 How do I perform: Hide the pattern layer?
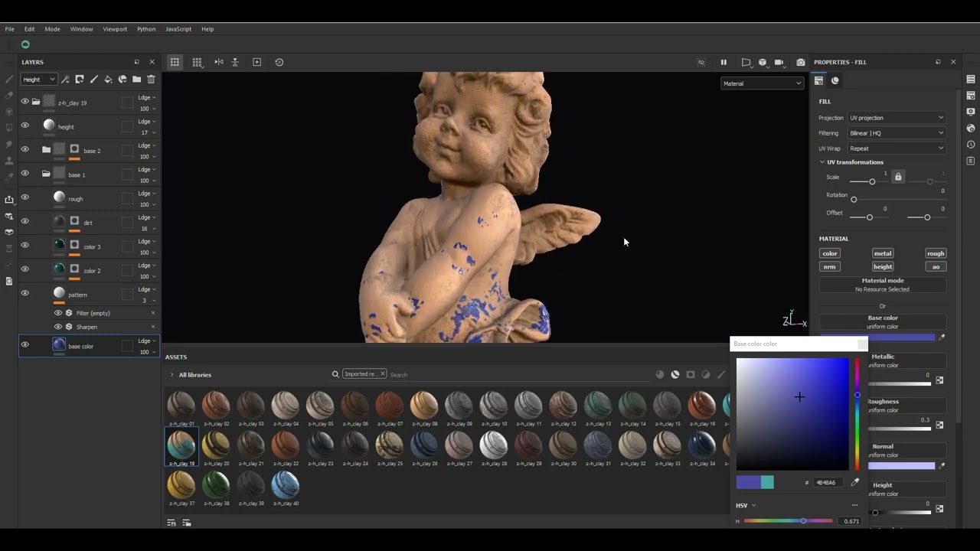click(24, 294)
